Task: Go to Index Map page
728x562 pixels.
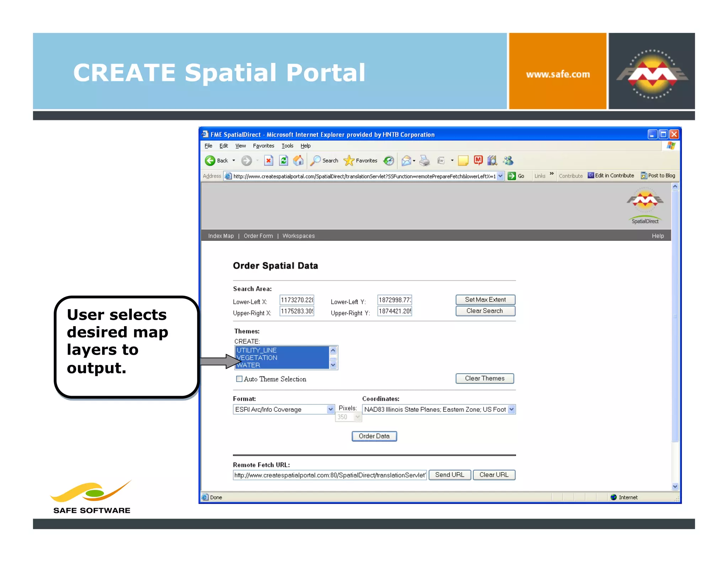Action: coord(221,236)
